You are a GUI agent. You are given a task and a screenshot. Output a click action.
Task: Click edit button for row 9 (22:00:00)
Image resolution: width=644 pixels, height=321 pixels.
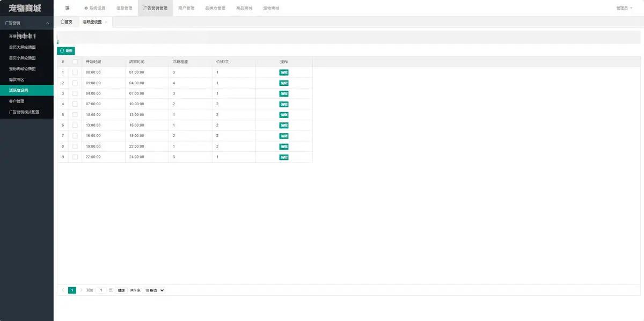click(x=284, y=157)
